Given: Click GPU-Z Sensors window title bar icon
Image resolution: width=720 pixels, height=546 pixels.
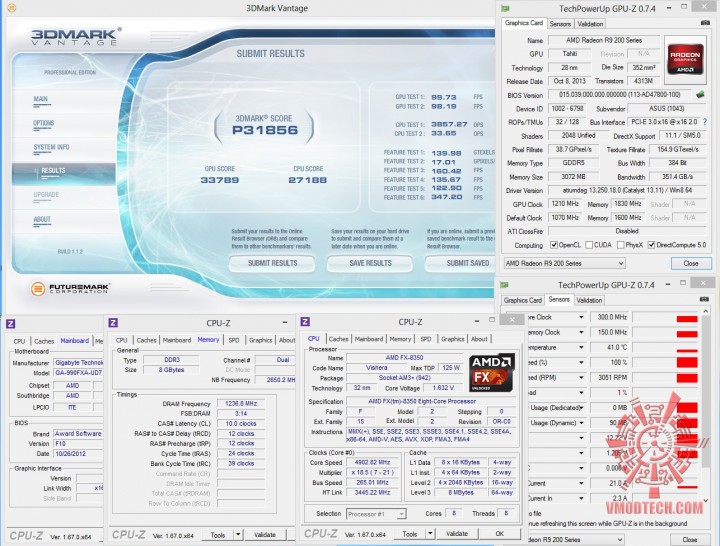Looking at the screenshot, I should click(505, 285).
